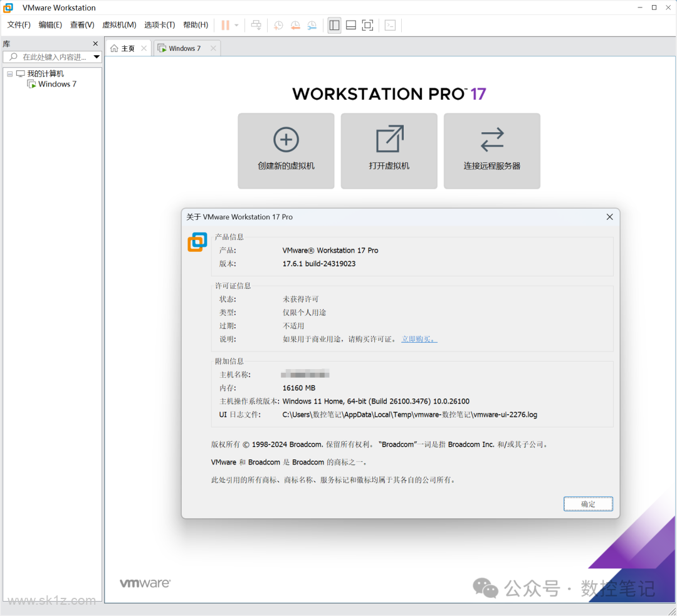Click the version text 17.6.1 build-24319023
Image resolution: width=677 pixels, height=616 pixels.
(319, 264)
